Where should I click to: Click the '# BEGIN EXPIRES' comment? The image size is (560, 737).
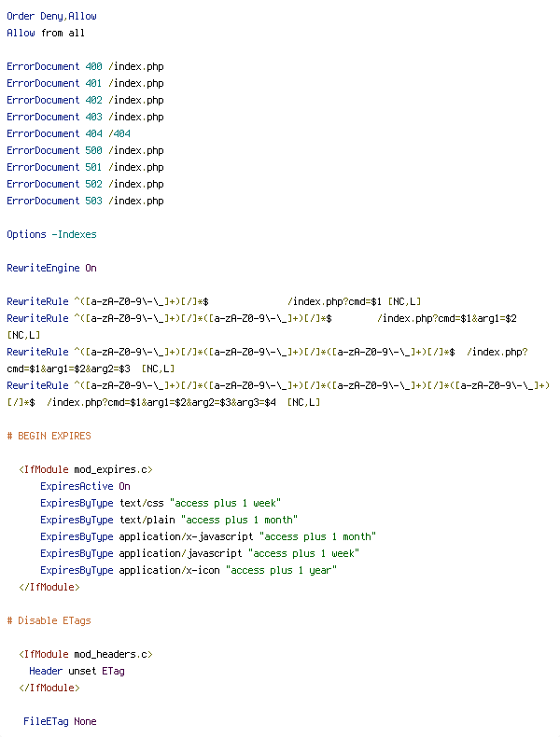pyautogui.click(x=49, y=437)
